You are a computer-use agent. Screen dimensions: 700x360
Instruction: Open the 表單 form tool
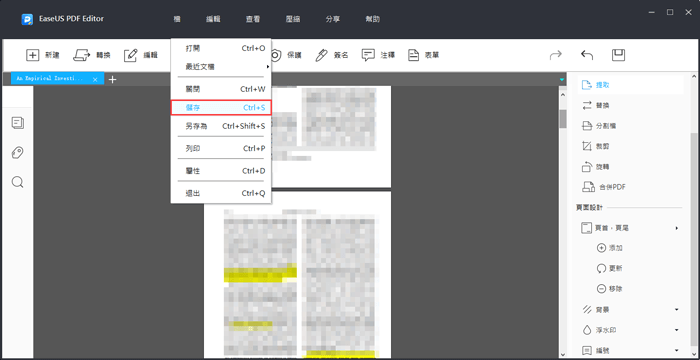423,55
